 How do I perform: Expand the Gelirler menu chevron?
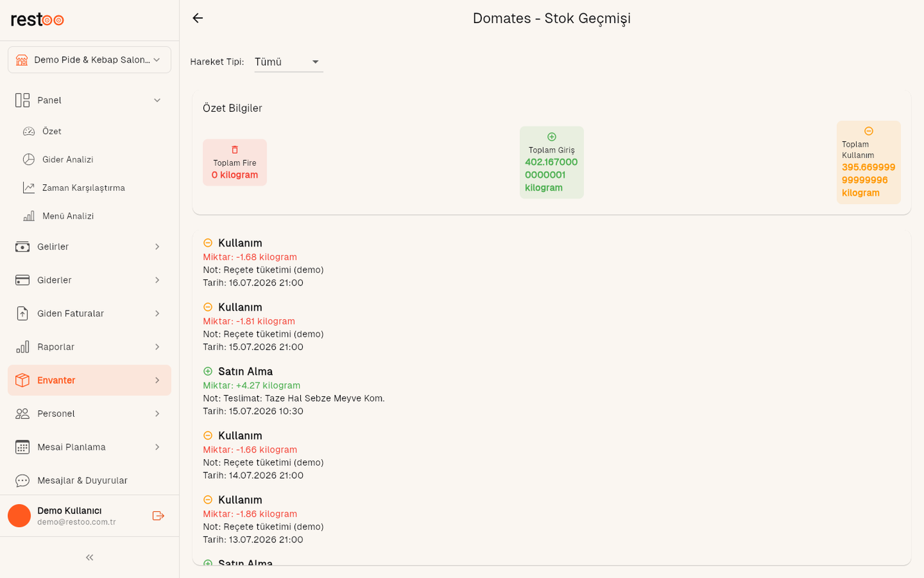coord(157,247)
